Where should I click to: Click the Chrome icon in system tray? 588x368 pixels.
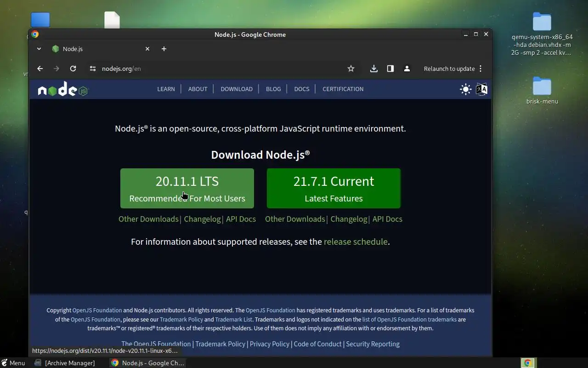[528, 363]
